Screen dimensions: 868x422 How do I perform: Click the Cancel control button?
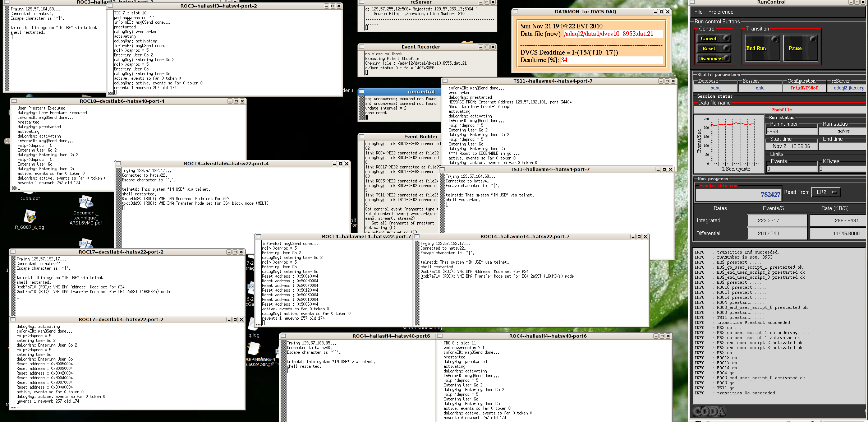pyautogui.click(x=714, y=38)
